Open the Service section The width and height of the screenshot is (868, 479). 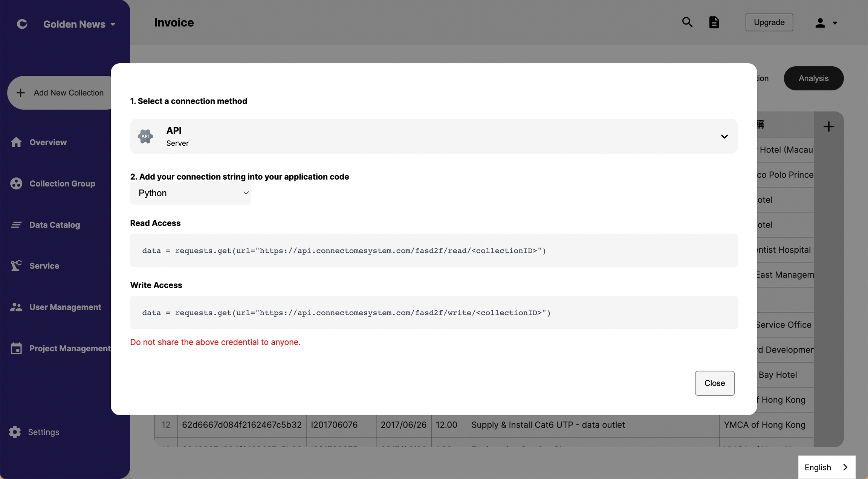point(44,265)
